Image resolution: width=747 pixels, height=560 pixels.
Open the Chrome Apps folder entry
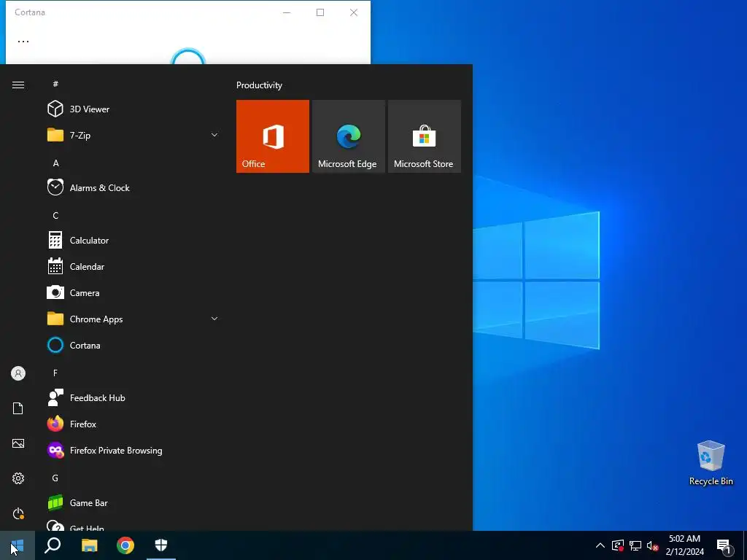(x=133, y=319)
